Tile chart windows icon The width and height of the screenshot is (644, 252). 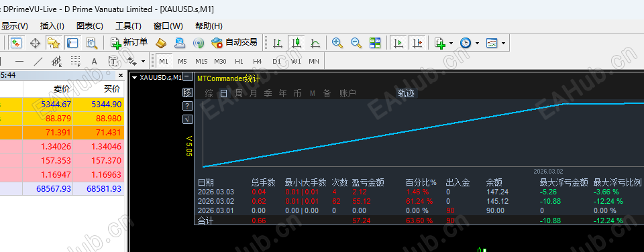point(375,43)
